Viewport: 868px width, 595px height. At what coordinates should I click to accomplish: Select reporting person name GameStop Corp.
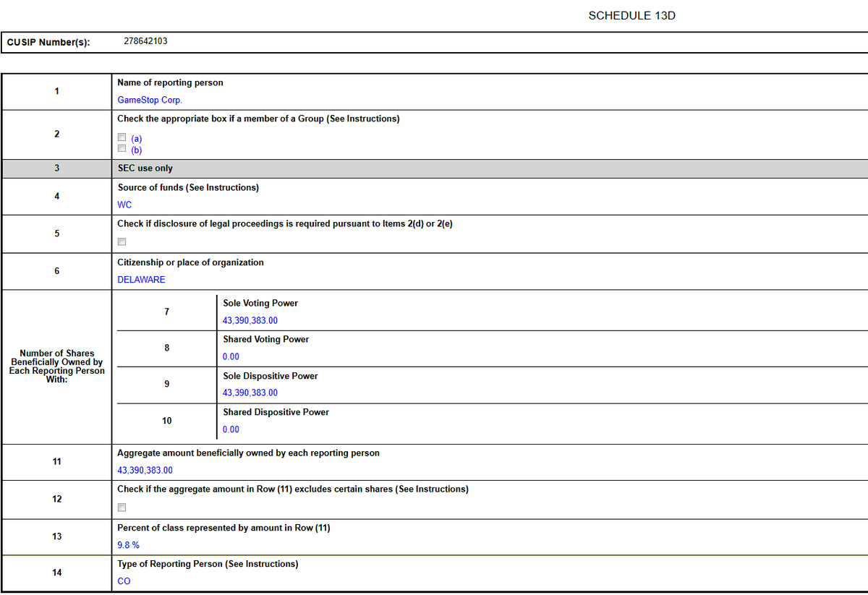click(x=150, y=100)
